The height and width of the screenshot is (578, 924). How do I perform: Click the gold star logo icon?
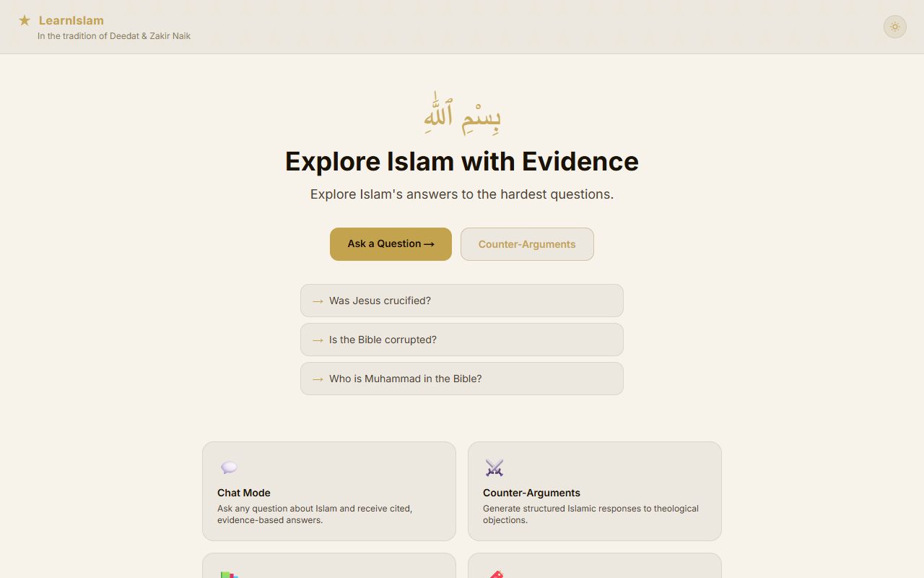[25, 20]
